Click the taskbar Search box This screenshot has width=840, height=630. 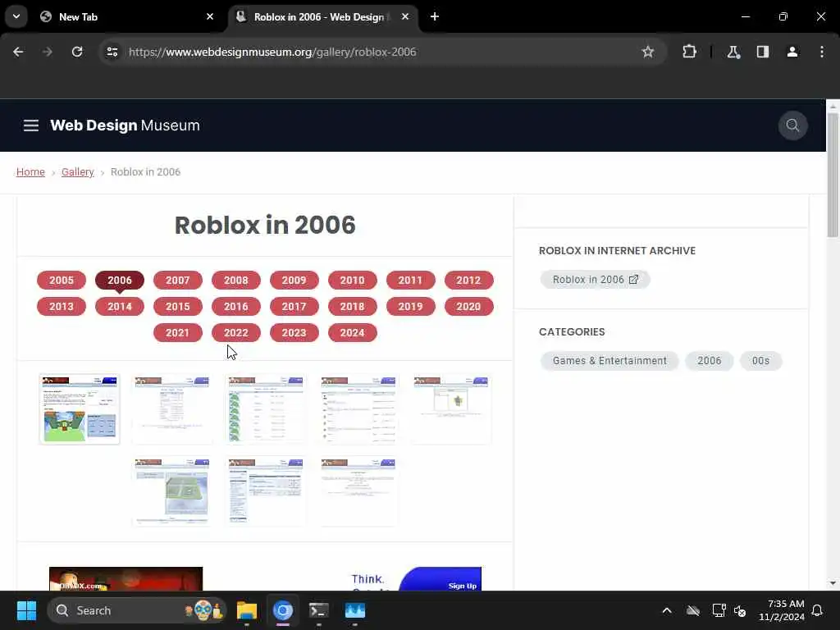pyautogui.click(x=137, y=610)
